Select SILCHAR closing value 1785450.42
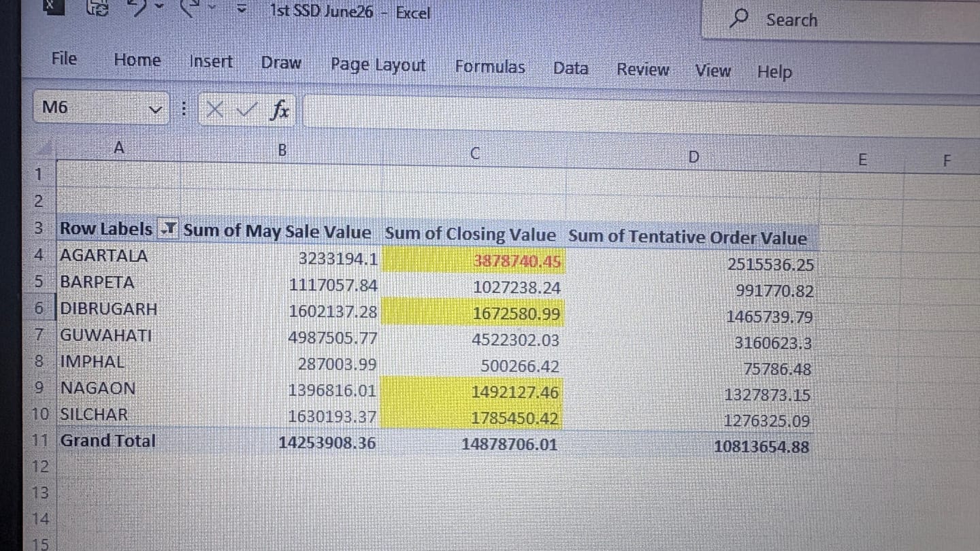 514,418
